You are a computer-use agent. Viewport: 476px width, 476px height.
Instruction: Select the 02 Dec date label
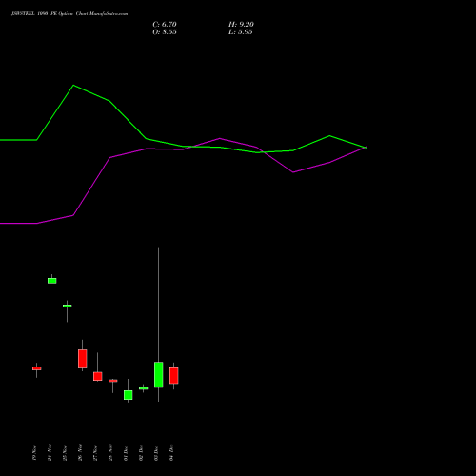141,453
